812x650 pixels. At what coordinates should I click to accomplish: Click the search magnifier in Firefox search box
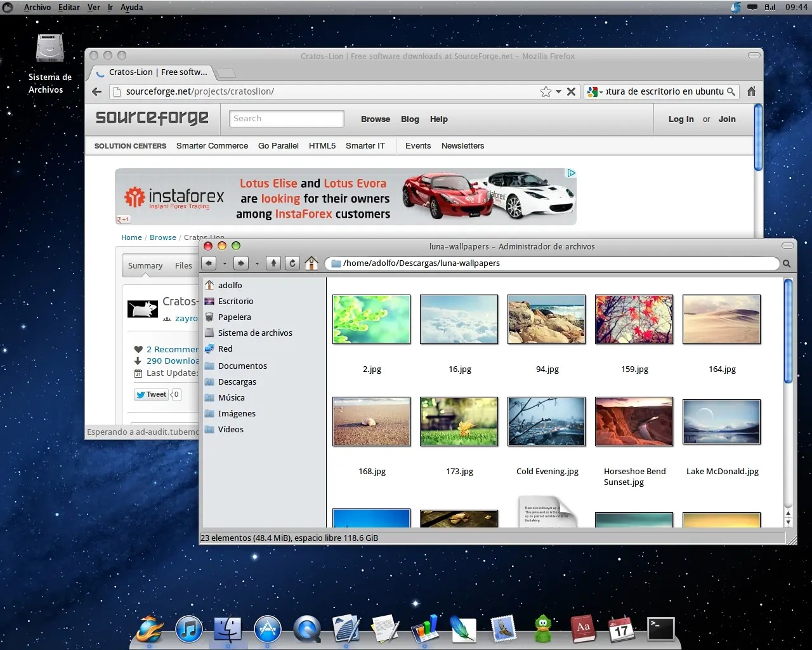click(x=731, y=91)
